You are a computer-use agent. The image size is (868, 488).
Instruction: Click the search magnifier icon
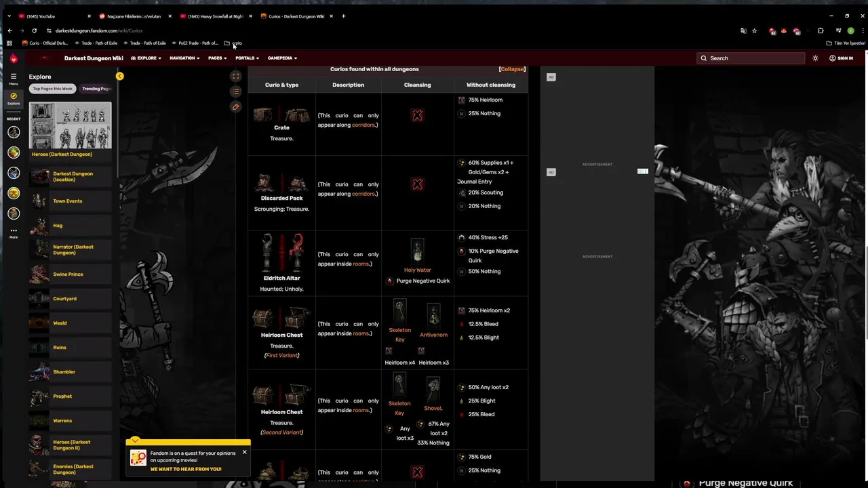pyautogui.click(x=704, y=58)
